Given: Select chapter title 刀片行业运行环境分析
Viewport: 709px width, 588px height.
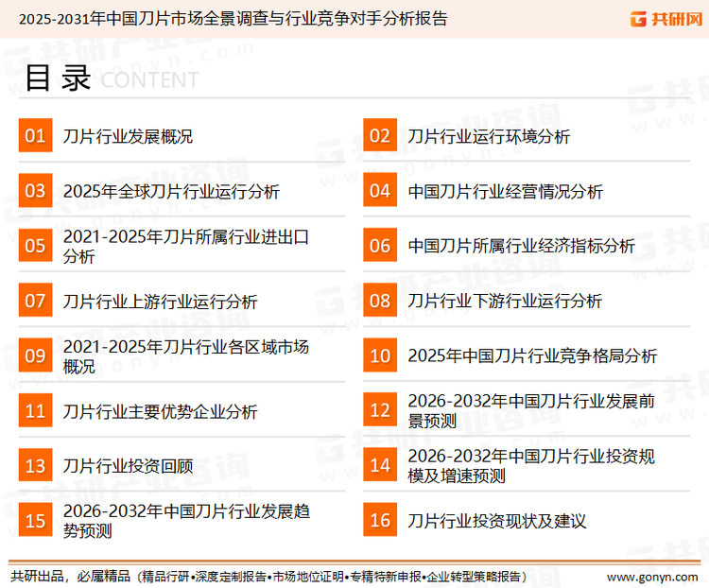Looking at the screenshot, I should (x=489, y=136).
